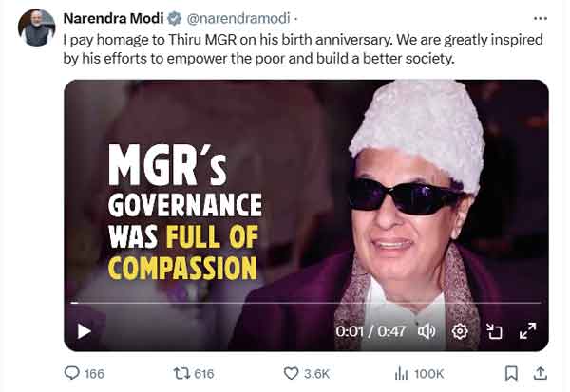Click the MGR's Governance video frame

305,190
